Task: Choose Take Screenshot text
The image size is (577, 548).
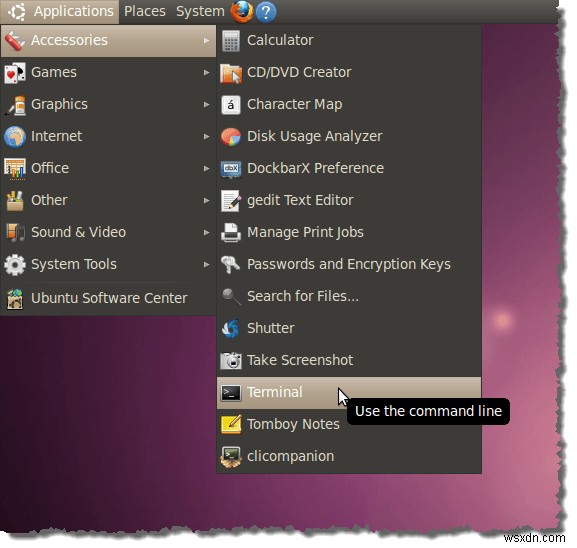Action: click(x=300, y=360)
